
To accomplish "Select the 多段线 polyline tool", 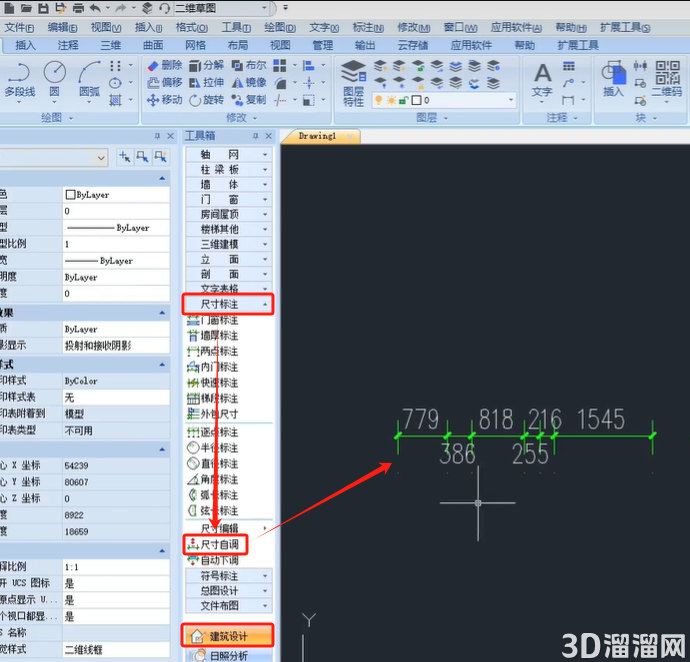I will 20,79.
